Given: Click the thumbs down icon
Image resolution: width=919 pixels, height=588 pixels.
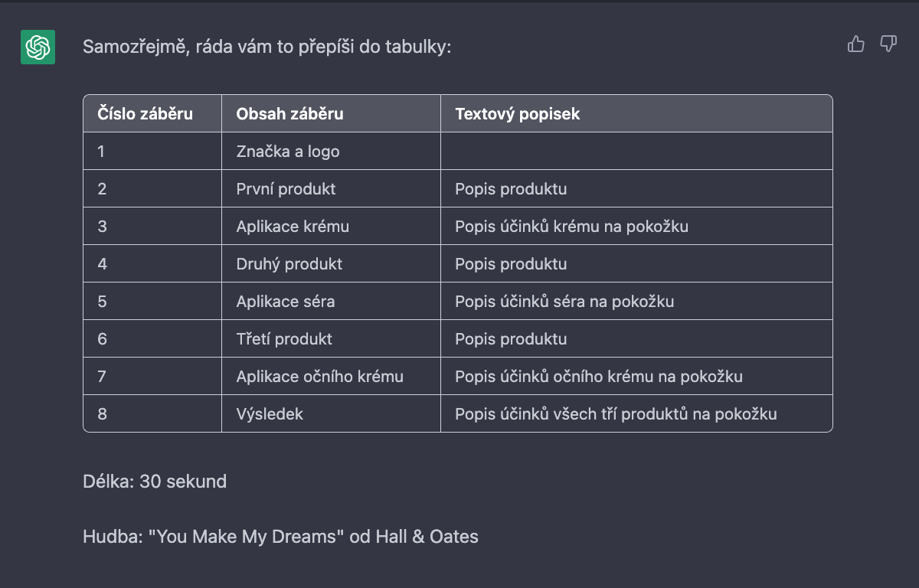Looking at the screenshot, I should tap(888, 44).
